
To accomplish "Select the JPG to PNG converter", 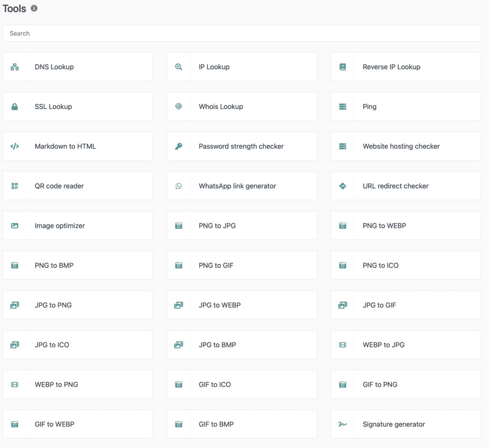I will [53, 305].
